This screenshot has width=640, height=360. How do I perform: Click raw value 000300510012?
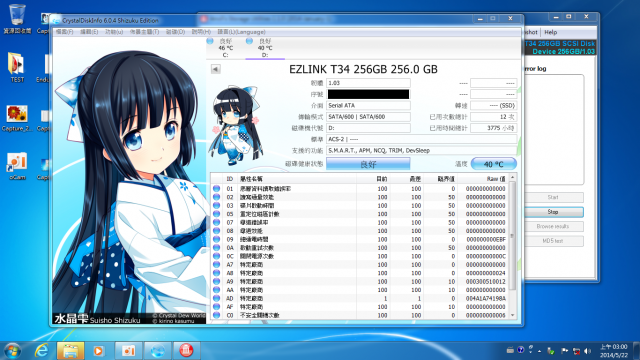[x=486, y=282]
